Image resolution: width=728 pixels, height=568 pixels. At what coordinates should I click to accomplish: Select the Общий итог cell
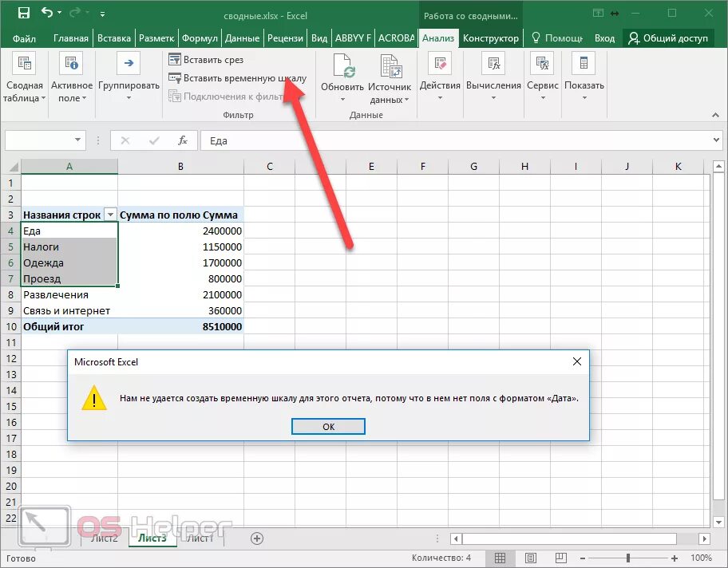[69, 326]
